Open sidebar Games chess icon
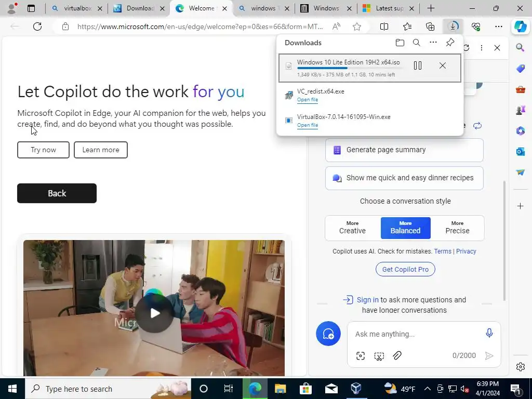Screen dimensions: 532x399 (520, 110)
